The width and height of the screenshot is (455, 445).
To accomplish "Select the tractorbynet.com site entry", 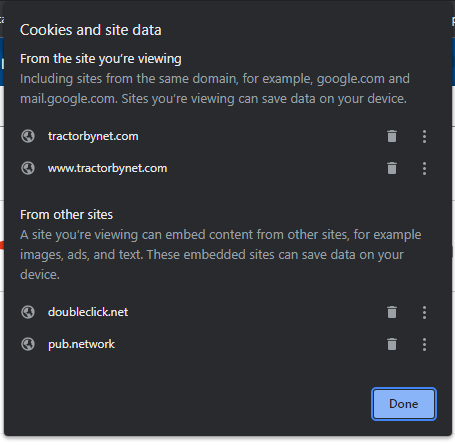I will (x=93, y=136).
